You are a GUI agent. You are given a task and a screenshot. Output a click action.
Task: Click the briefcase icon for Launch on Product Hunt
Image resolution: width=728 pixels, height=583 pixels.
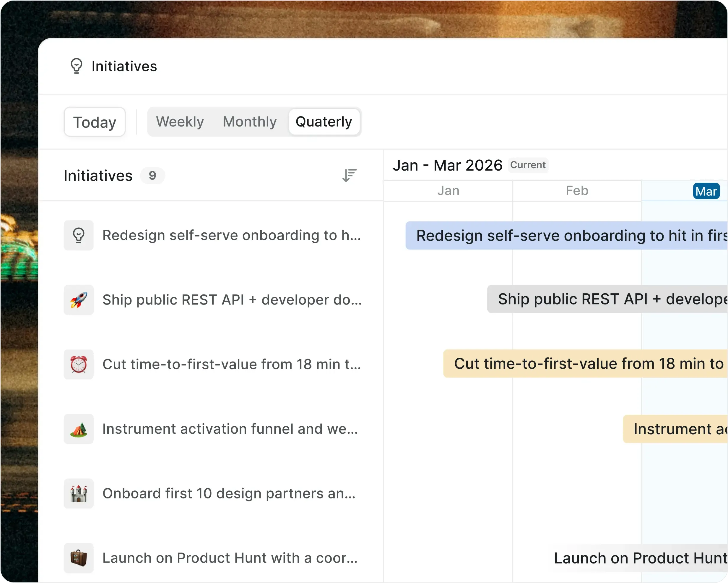[x=79, y=558]
